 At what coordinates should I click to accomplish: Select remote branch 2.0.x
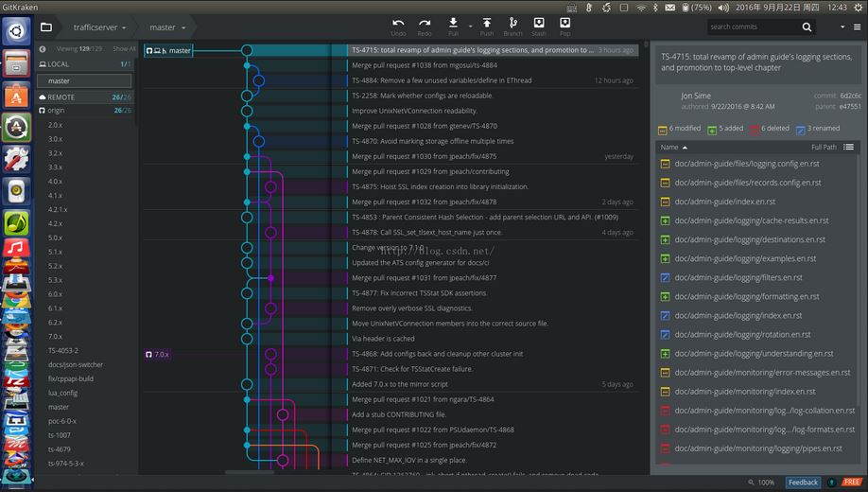coord(55,125)
